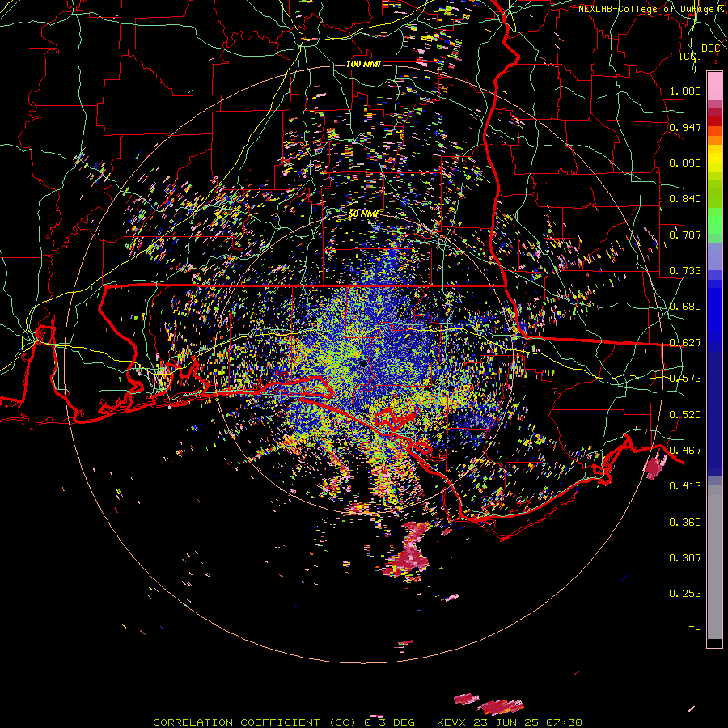The image size is (728, 728).
Task: Pick the black swatch beside the TH label
Action: (714, 642)
